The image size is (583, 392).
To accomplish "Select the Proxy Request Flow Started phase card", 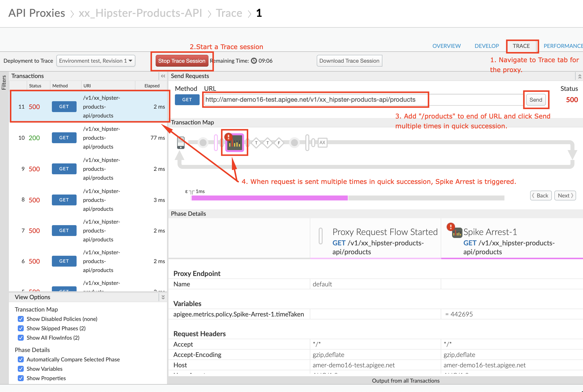I will point(375,238).
